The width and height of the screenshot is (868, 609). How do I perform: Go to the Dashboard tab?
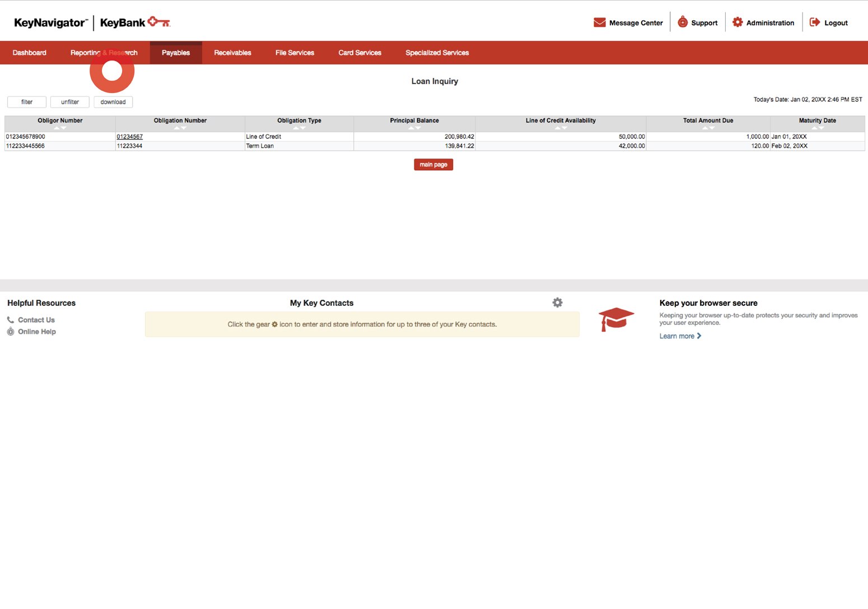(x=29, y=52)
